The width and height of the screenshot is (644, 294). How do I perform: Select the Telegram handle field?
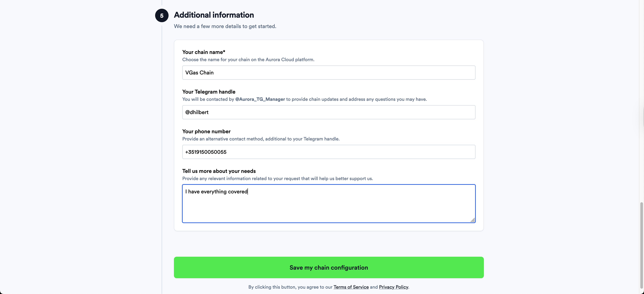[x=329, y=112]
